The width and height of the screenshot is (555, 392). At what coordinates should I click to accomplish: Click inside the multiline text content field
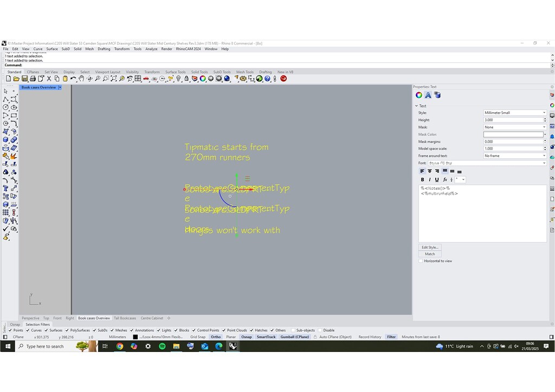tap(482, 211)
